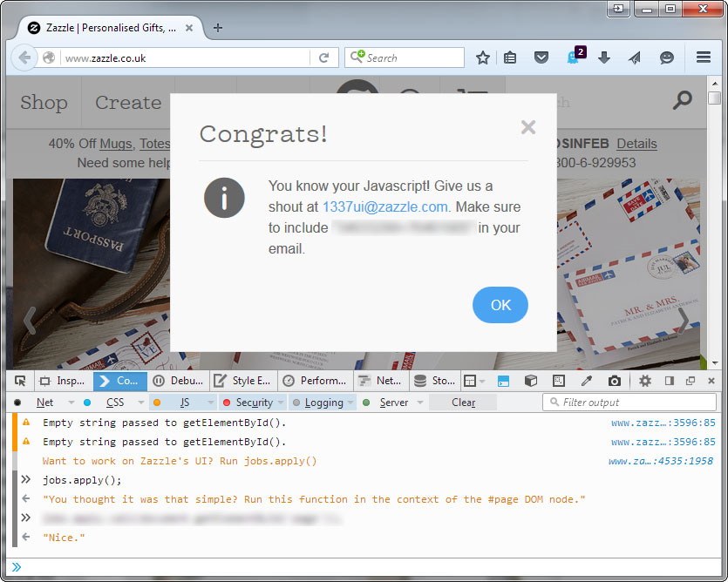Viewport: 728px width, 582px height.
Task: Open the devtools settings gear
Action: point(645,381)
